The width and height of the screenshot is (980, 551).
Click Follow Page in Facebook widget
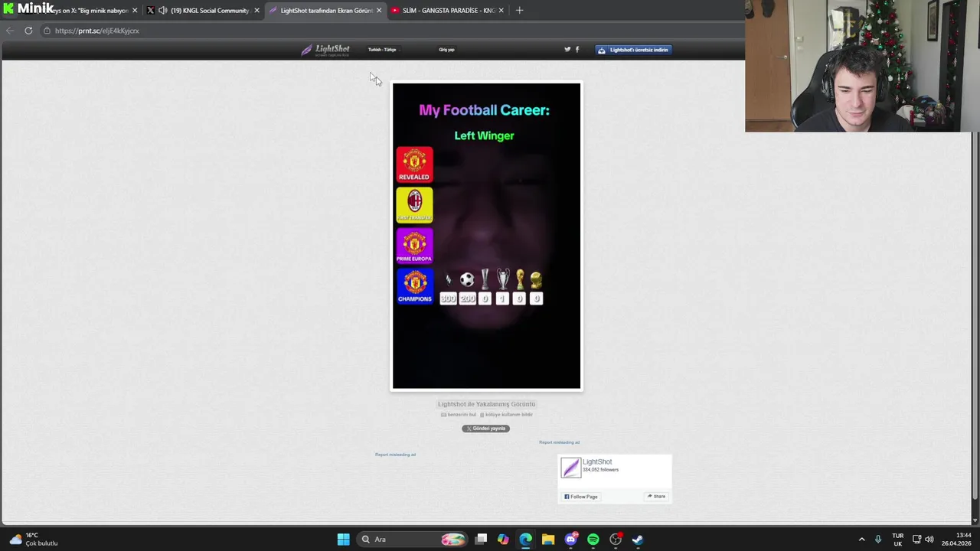click(581, 497)
